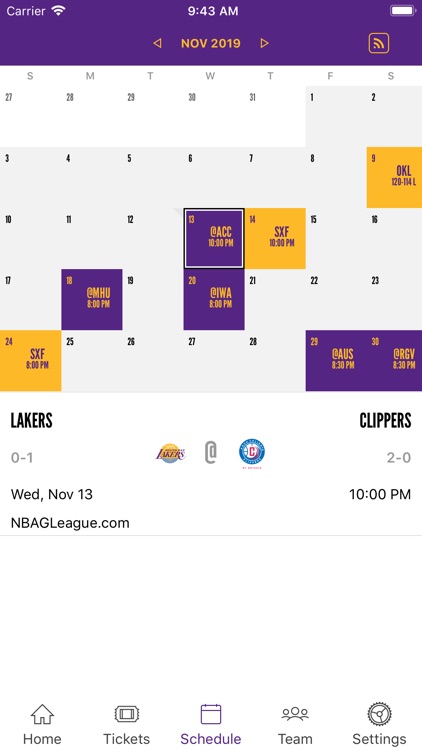
Task: Select the Nov 9 OKL game cell
Action: coord(394,177)
